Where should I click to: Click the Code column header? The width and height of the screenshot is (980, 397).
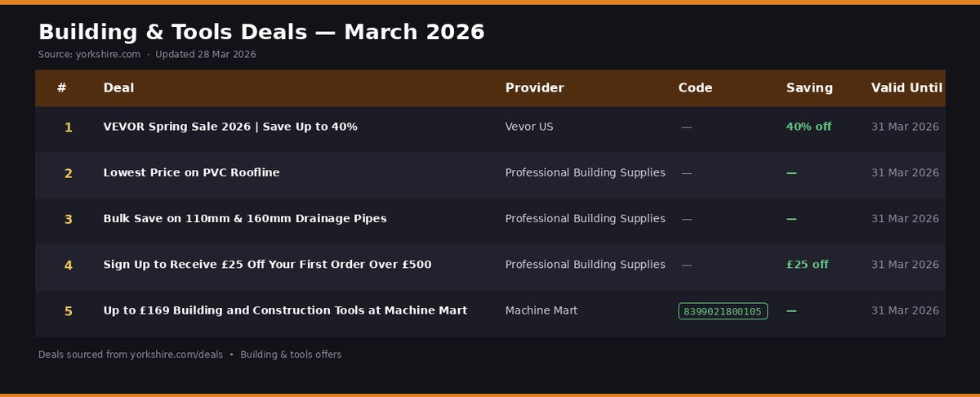click(x=695, y=88)
